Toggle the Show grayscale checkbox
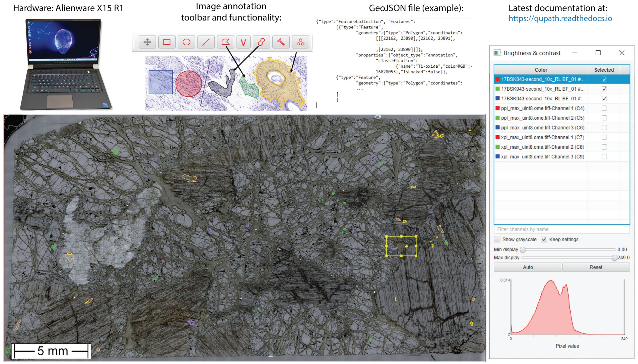Screen dimensions: 638x364 (x=497, y=239)
